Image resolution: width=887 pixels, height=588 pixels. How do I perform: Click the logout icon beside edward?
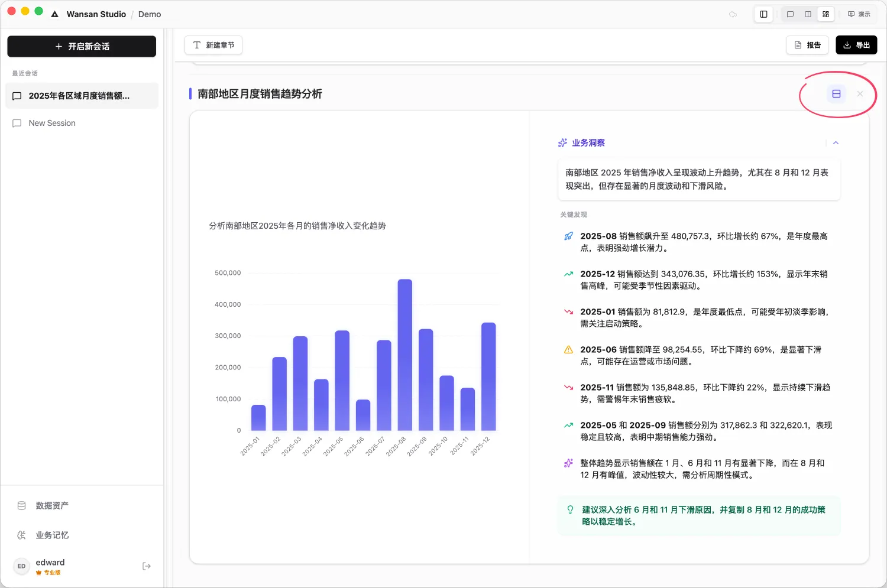(x=146, y=566)
